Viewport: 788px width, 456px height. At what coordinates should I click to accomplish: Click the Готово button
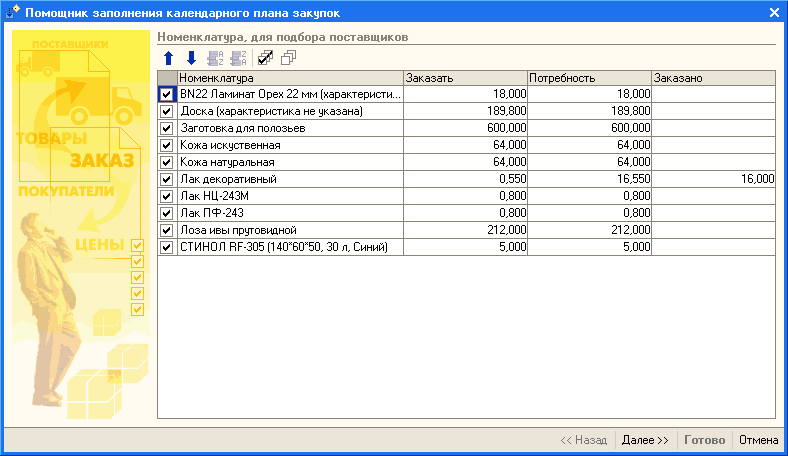(x=705, y=440)
